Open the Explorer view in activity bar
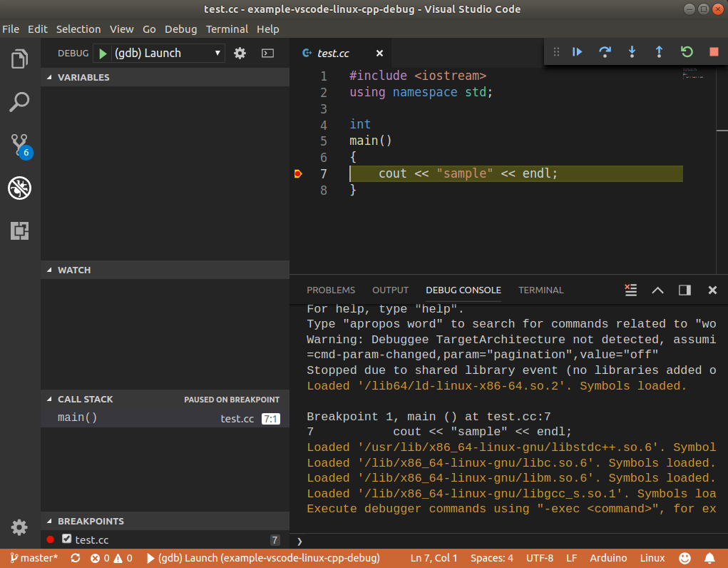 (19, 59)
